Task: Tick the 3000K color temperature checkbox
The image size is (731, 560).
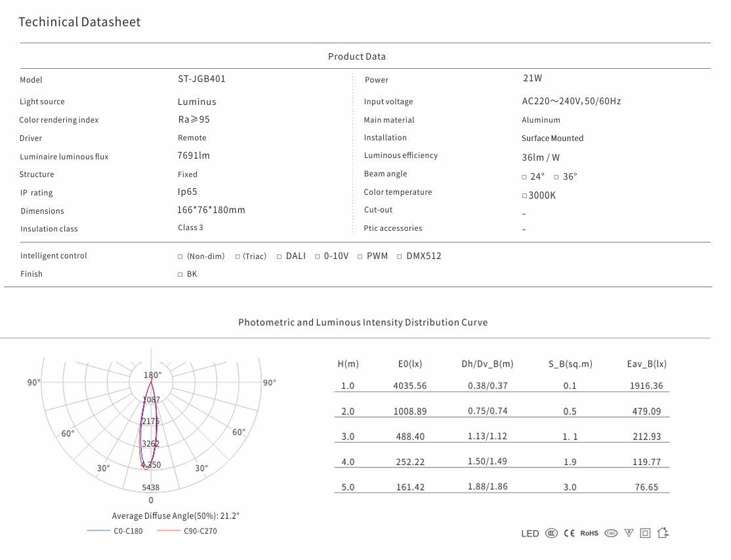Action: point(524,196)
